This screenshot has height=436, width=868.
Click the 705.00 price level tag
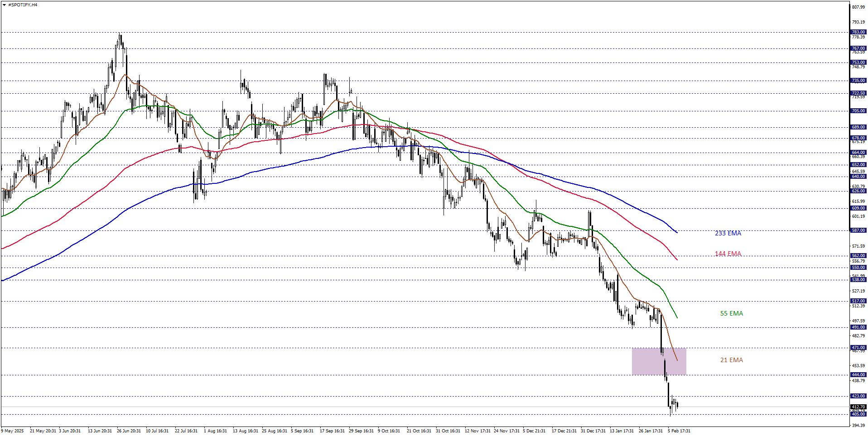pyautogui.click(x=858, y=110)
